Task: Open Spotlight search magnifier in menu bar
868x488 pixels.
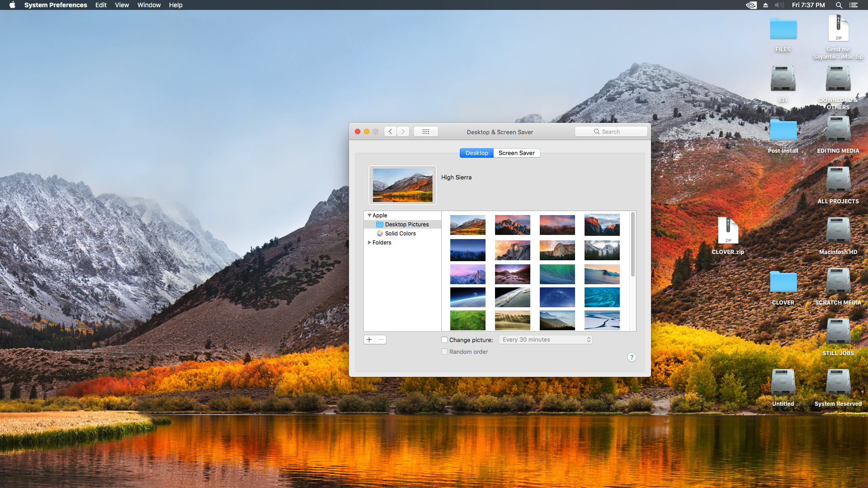Action: point(839,5)
